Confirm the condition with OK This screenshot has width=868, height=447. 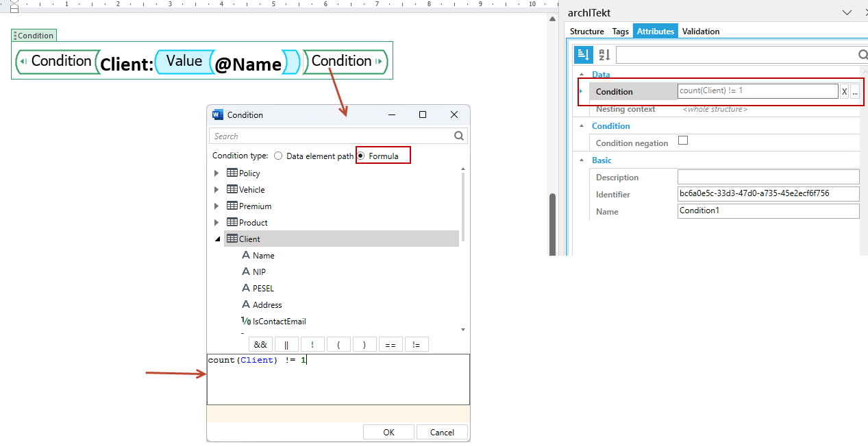pos(389,432)
